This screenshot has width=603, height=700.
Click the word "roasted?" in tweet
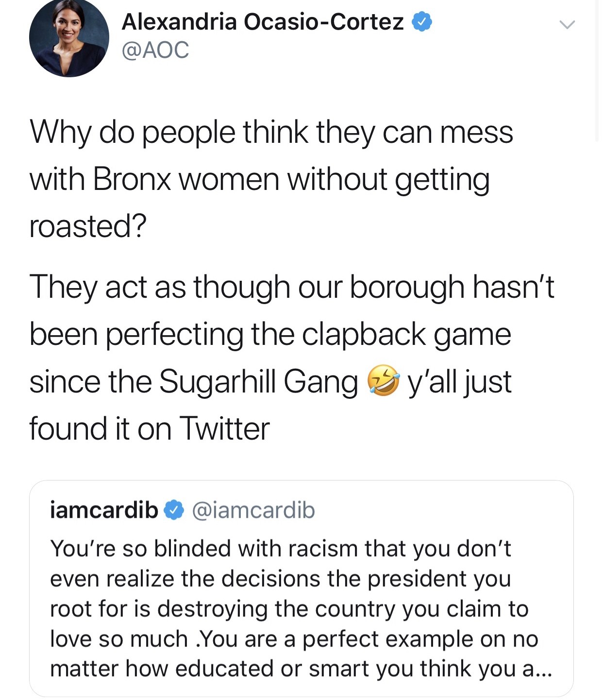point(88,226)
